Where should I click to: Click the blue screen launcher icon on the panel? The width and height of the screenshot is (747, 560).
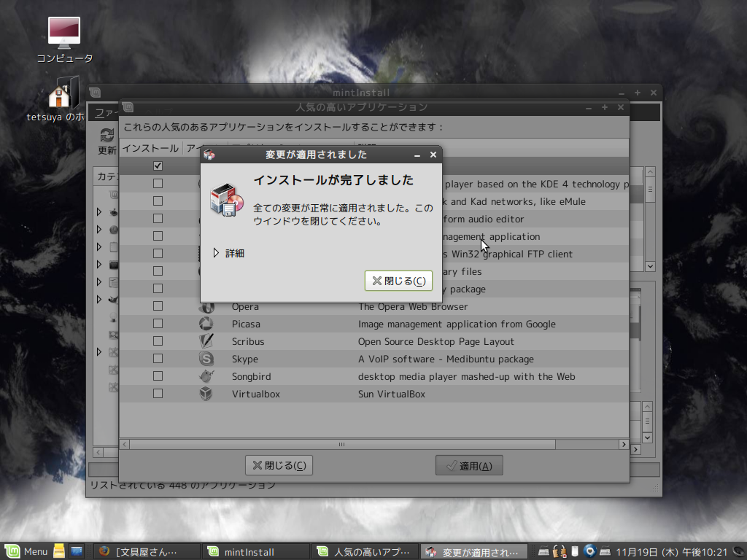pyautogui.click(x=76, y=551)
